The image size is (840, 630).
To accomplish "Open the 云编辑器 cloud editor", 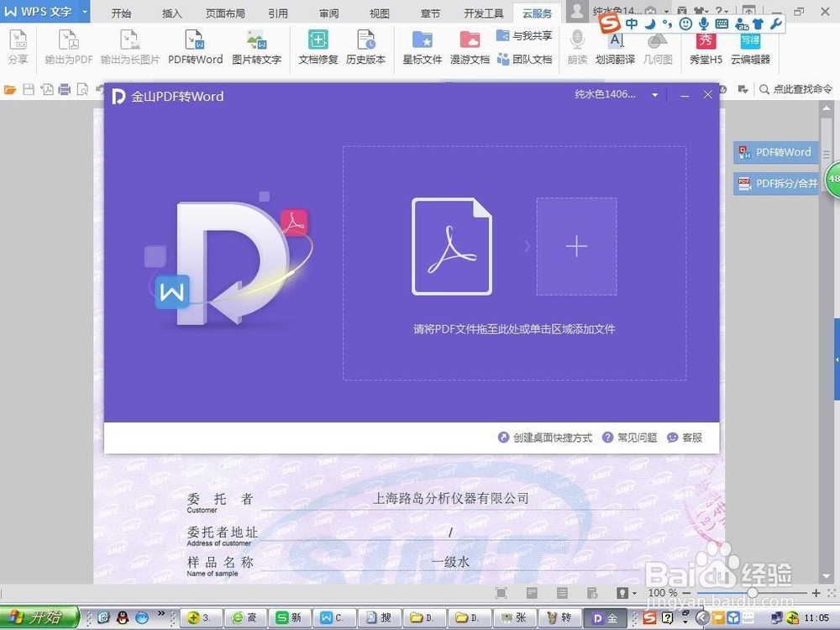I will pos(750,47).
